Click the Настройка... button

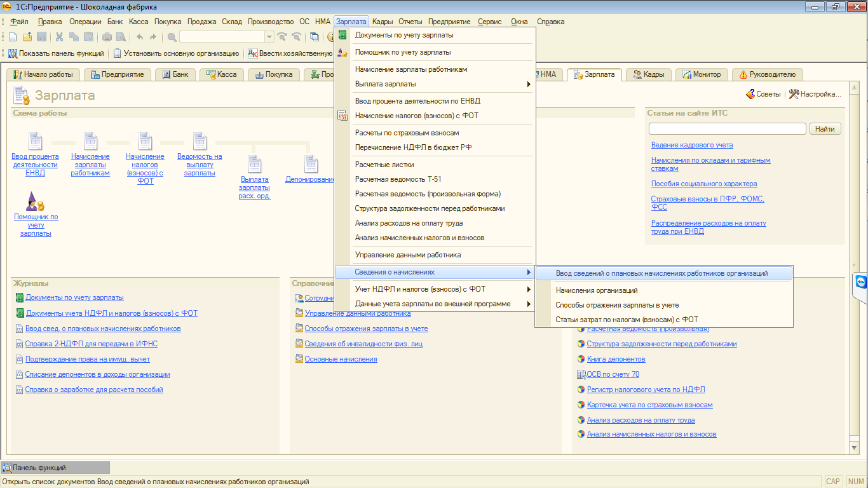(815, 94)
